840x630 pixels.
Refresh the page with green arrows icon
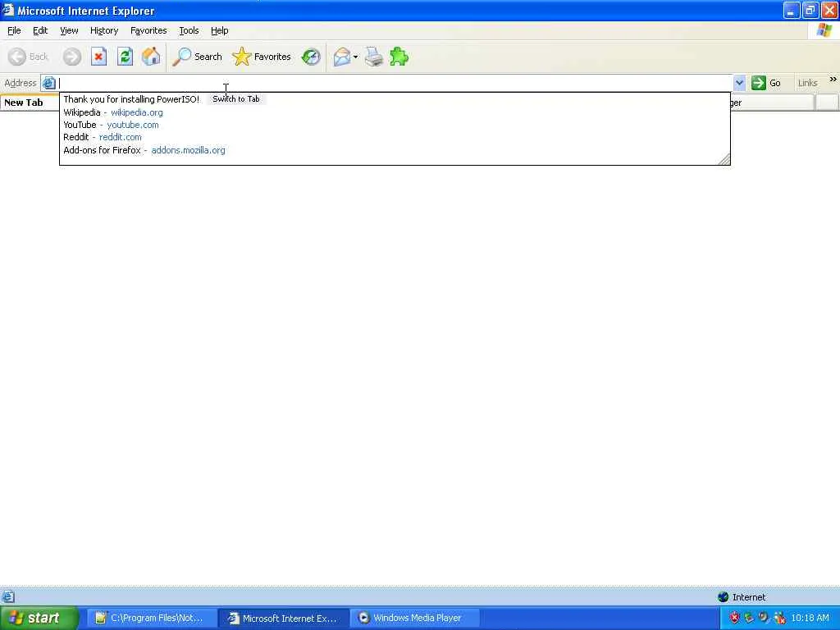(125, 57)
